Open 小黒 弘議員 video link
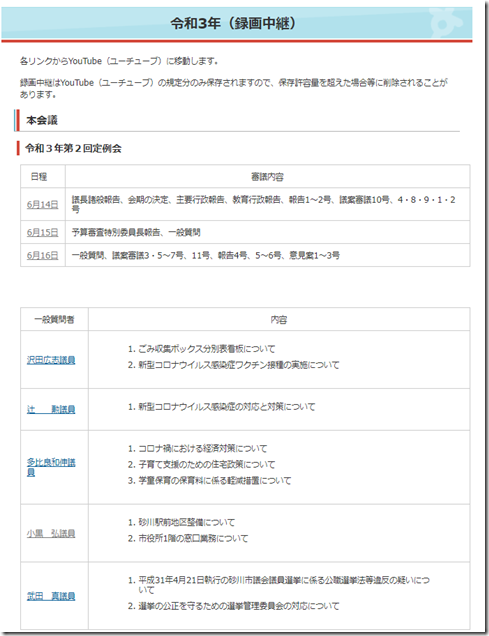 [x=51, y=533]
